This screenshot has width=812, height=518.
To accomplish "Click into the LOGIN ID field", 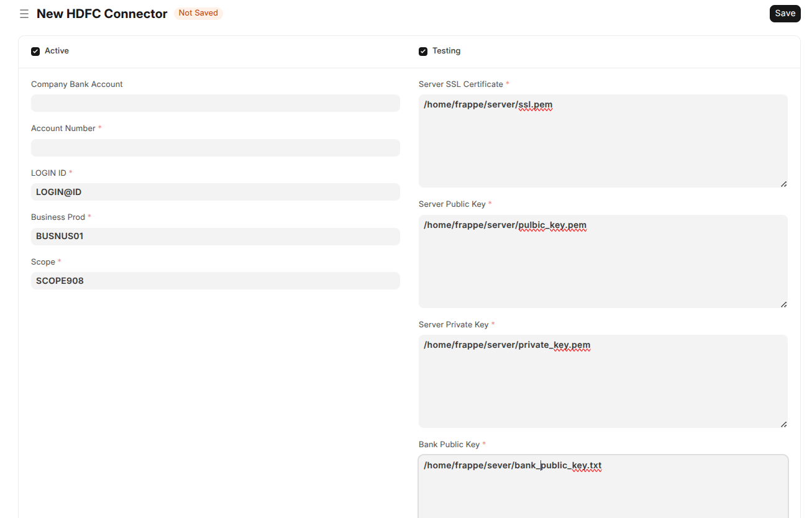I will point(215,192).
